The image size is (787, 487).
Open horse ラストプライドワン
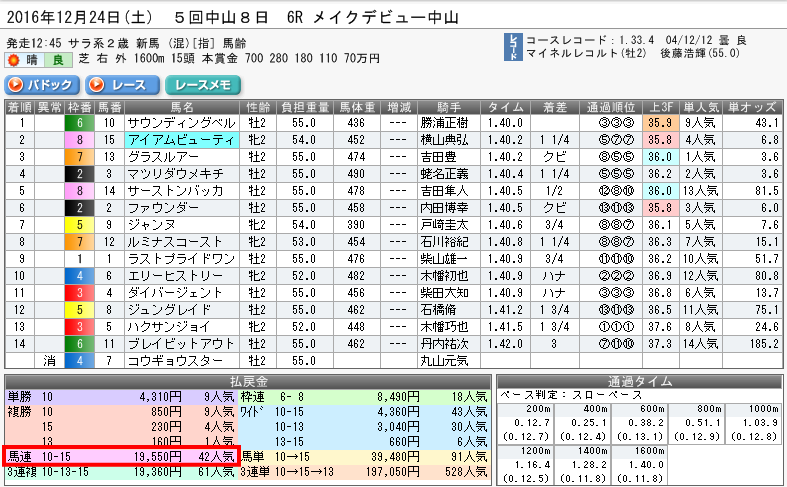(181, 259)
